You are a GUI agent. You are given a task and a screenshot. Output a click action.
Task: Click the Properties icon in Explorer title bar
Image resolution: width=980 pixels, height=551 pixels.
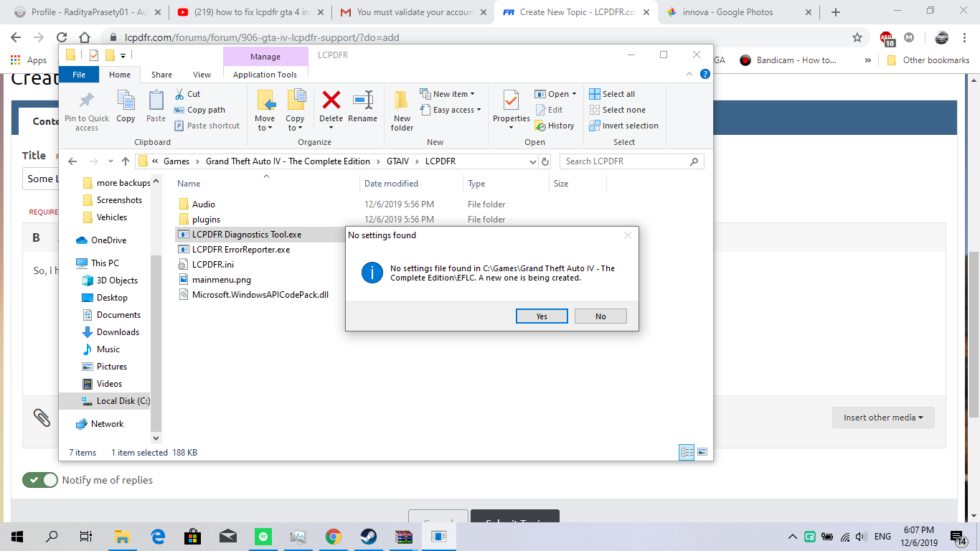point(93,55)
